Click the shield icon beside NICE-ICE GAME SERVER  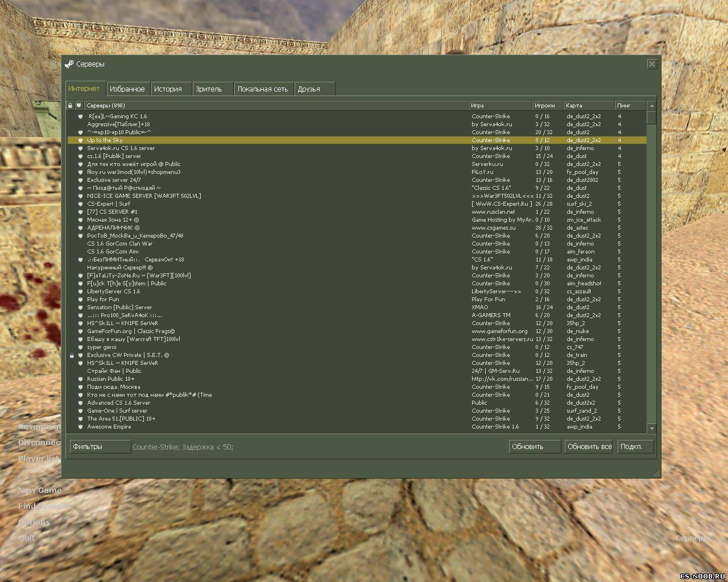point(80,196)
